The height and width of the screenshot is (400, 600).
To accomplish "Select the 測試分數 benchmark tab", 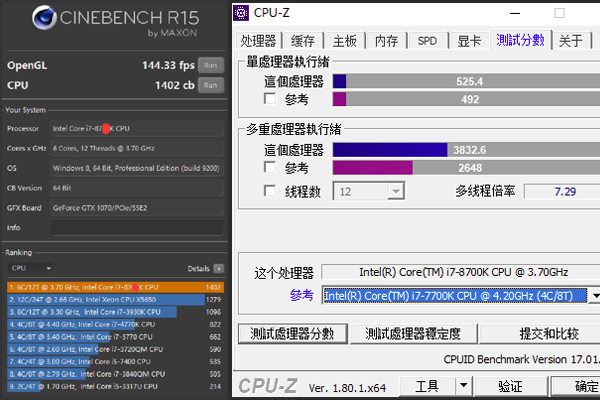I will click(x=520, y=40).
